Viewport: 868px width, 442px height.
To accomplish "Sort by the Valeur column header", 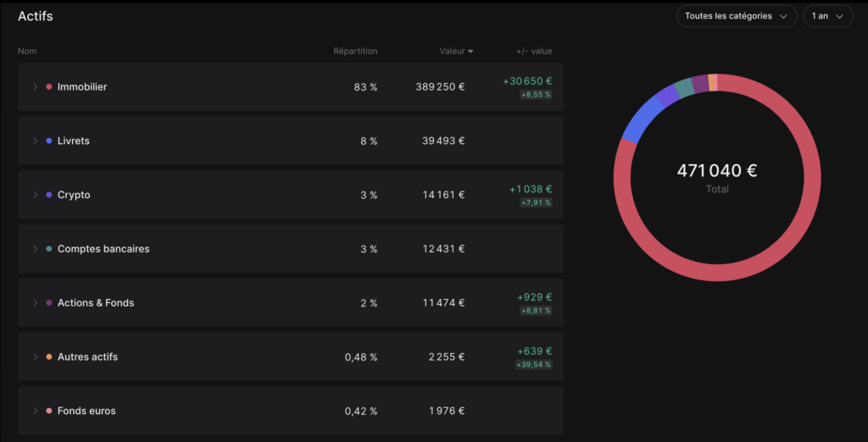I will [x=457, y=51].
